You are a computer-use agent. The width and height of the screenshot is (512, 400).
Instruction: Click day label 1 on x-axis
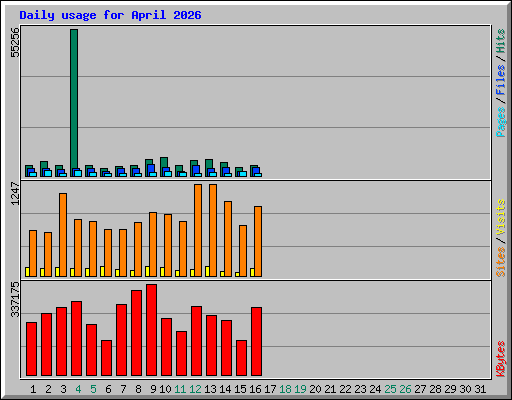[33, 389]
